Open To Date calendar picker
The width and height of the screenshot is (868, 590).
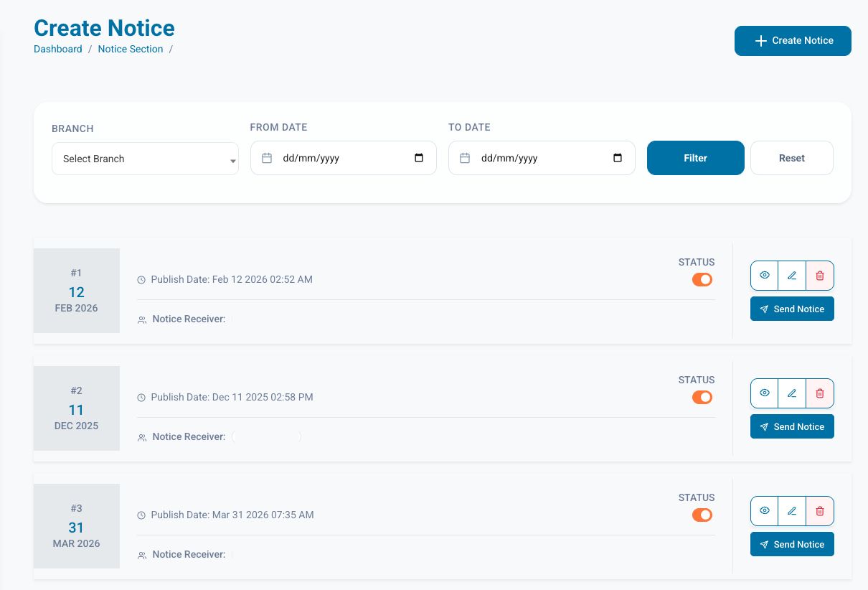618,158
